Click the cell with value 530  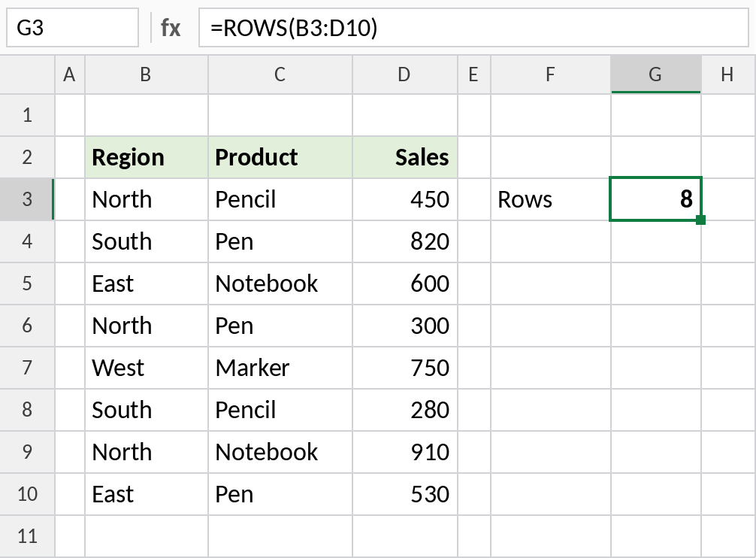(x=404, y=494)
